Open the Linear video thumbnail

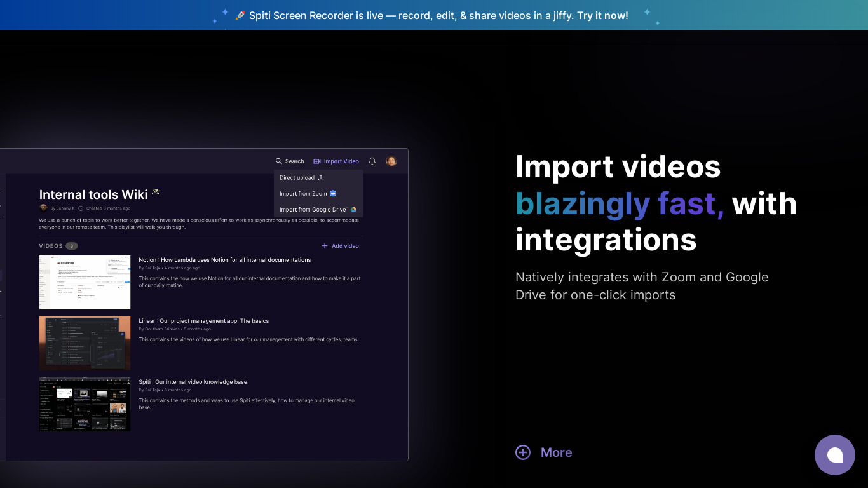tap(85, 343)
